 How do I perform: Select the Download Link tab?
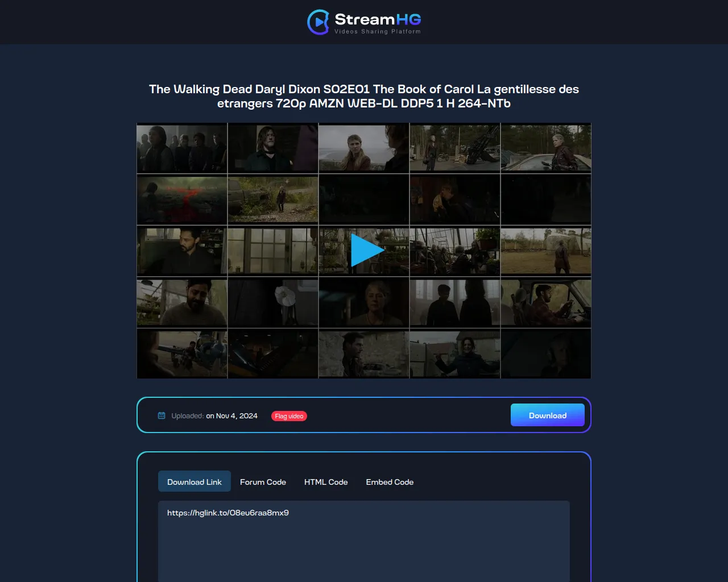(195, 481)
